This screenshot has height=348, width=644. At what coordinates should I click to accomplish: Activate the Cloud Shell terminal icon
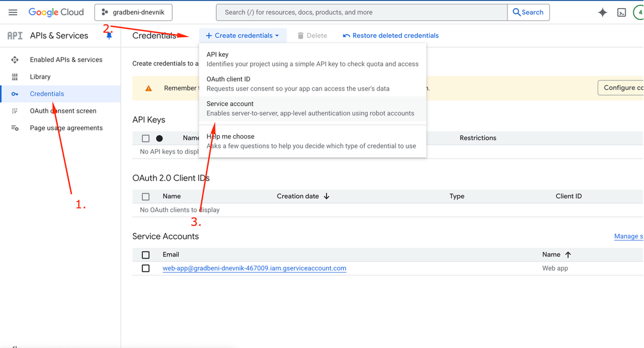tap(621, 12)
